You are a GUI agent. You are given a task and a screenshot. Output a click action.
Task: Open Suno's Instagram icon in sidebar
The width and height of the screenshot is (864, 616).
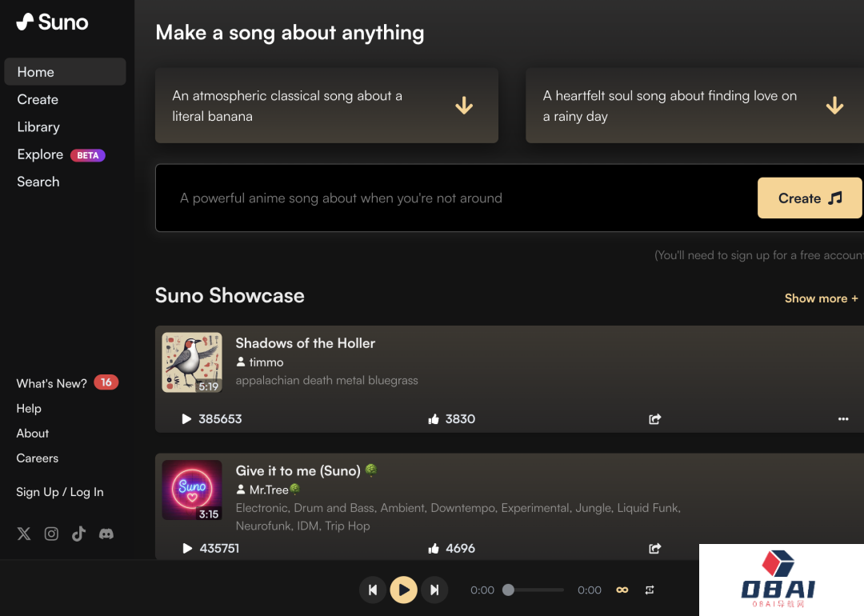(51, 534)
